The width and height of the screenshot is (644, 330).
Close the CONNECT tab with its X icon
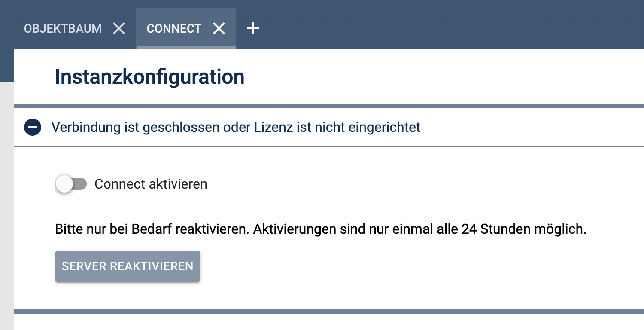click(219, 28)
